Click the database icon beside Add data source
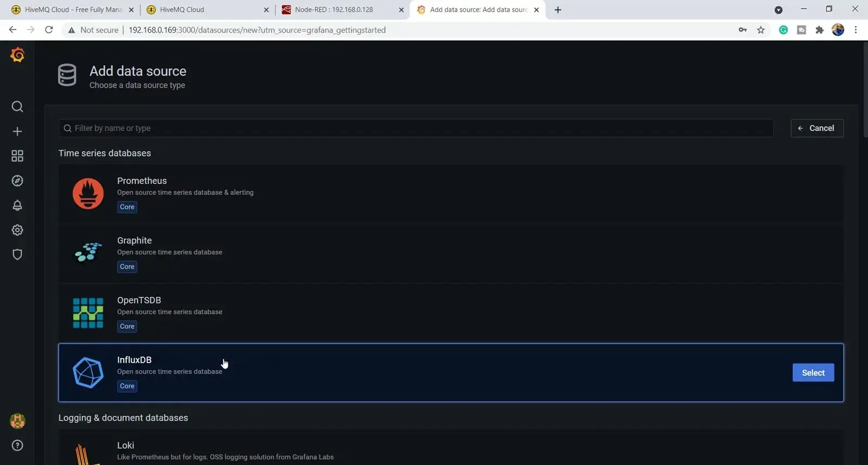The width and height of the screenshot is (868, 465). [67, 75]
